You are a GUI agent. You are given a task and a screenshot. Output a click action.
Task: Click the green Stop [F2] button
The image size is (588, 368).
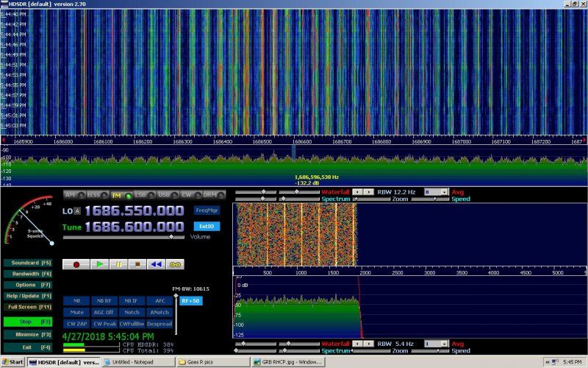(28, 322)
